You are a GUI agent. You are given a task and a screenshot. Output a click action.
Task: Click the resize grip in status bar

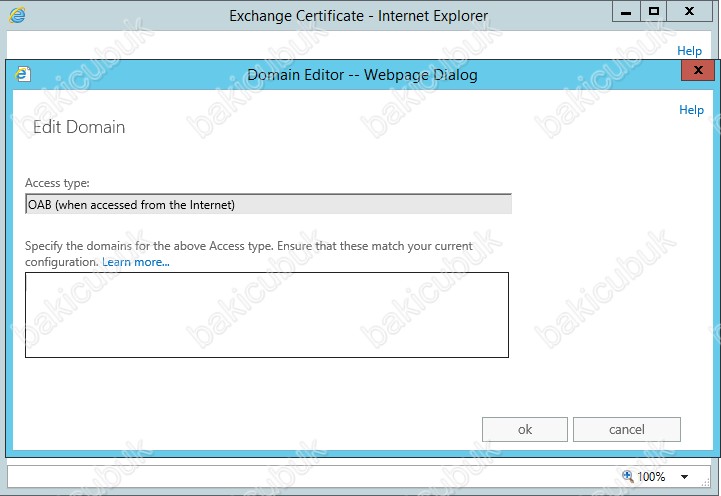click(705, 482)
